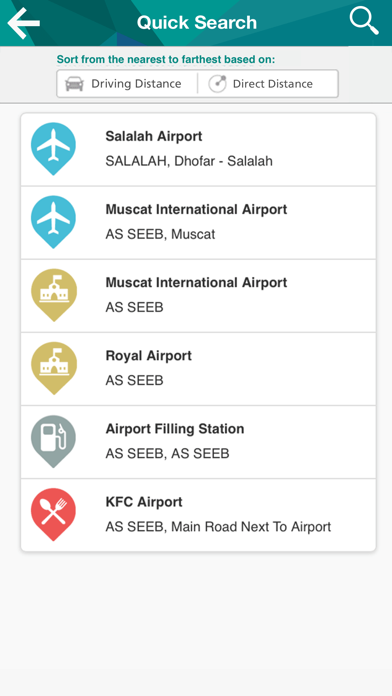This screenshot has height=696, width=392.
Task: Tap the direct distance compass icon
Action: [x=217, y=83]
